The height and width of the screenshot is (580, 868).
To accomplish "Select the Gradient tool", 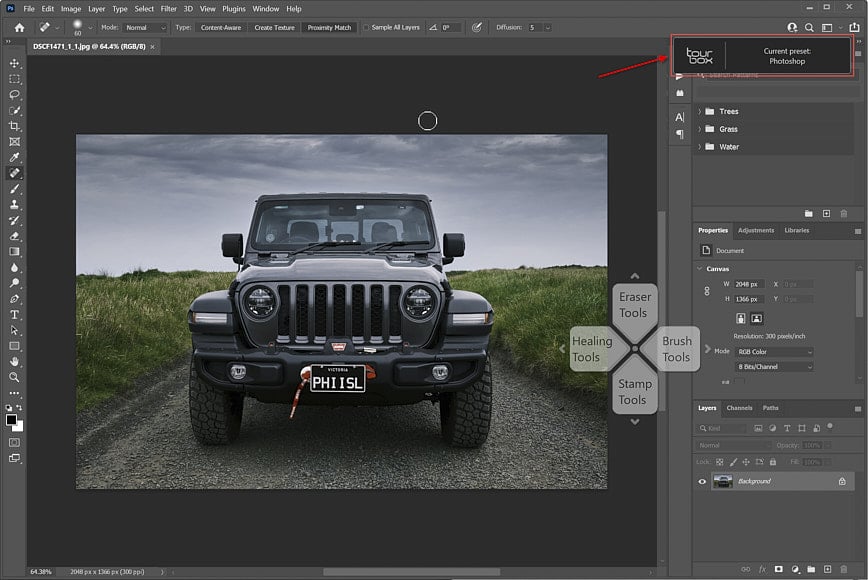I will [x=14, y=251].
